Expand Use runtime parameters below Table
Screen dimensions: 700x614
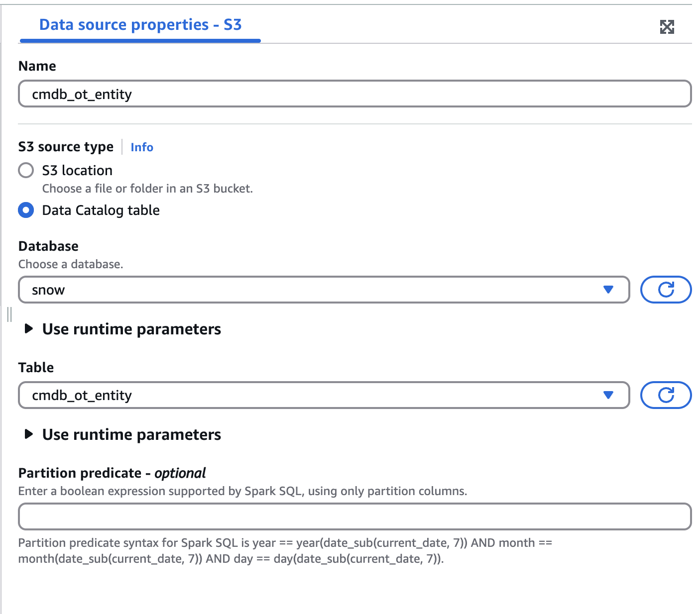[x=132, y=434]
